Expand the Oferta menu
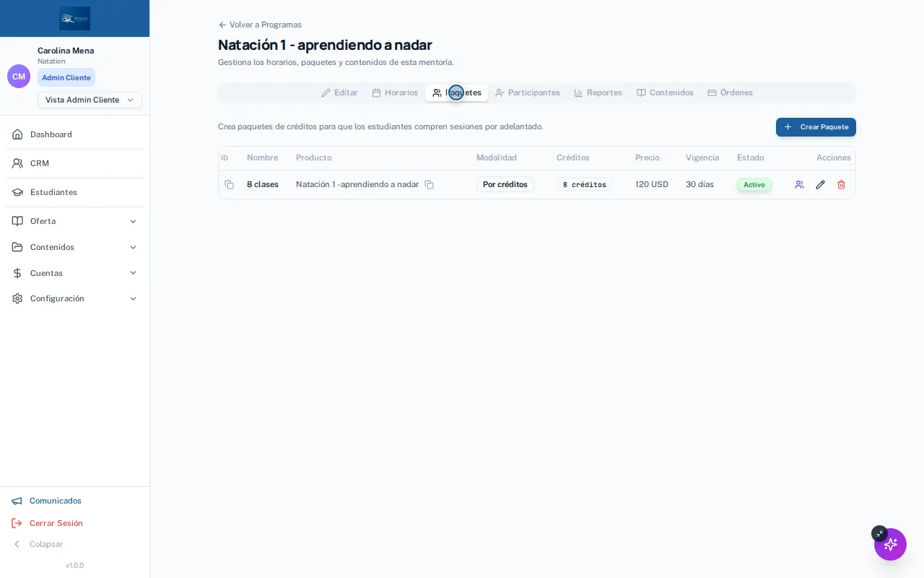 coord(75,221)
